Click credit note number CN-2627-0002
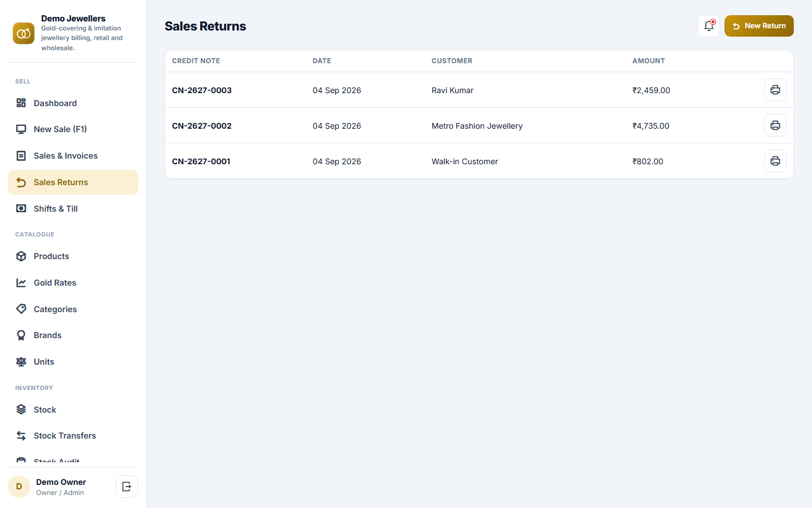Screen dimensions: 812x508 tap(202, 126)
